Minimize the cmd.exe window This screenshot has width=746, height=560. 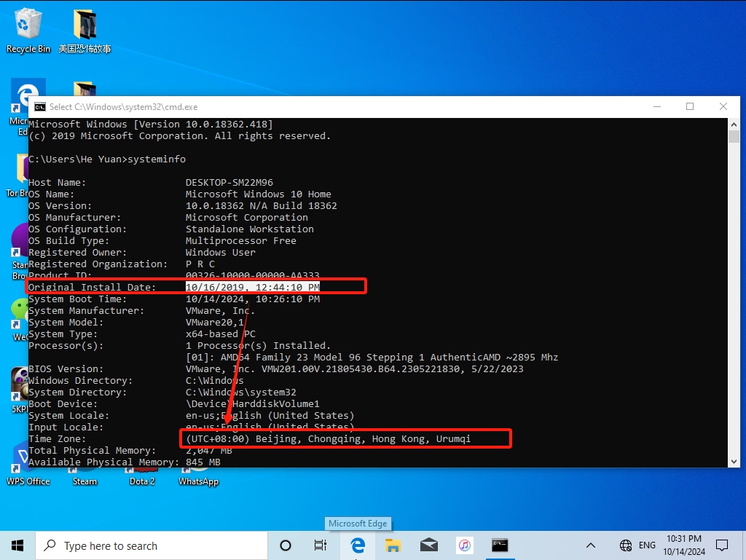657,106
